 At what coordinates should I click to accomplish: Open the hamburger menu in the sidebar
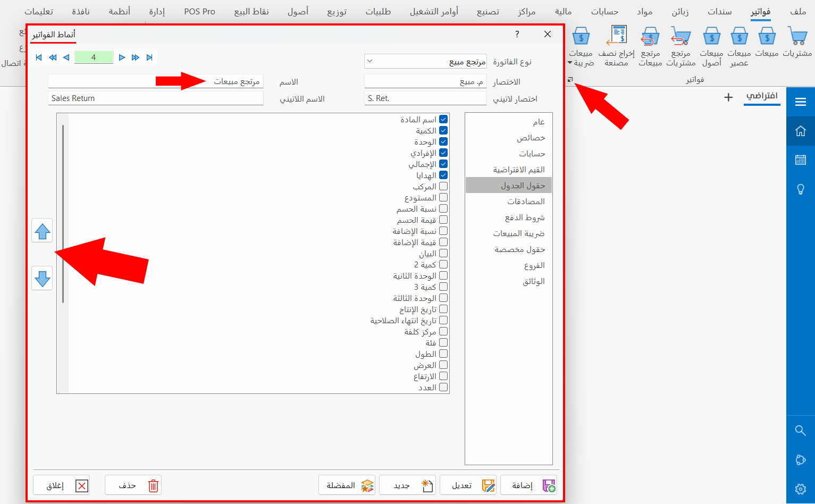click(x=801, y=102)
